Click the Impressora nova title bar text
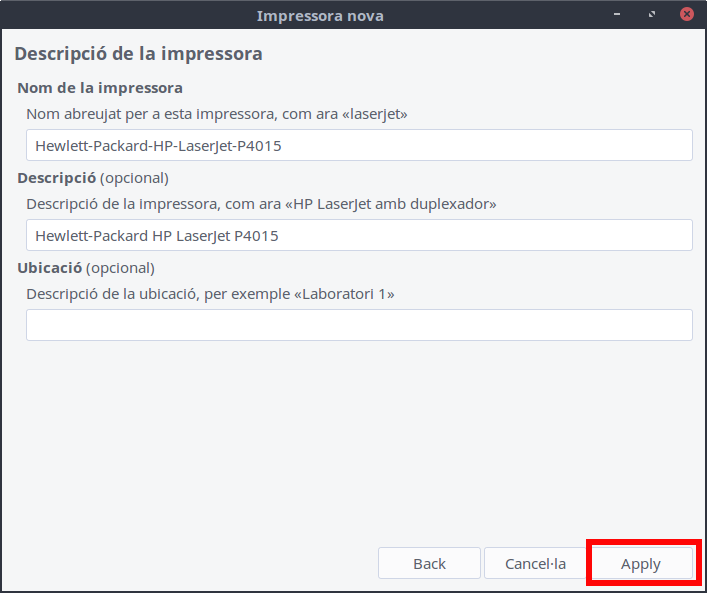The height and width of the screenshot is (593, 707). pos(320,15)
